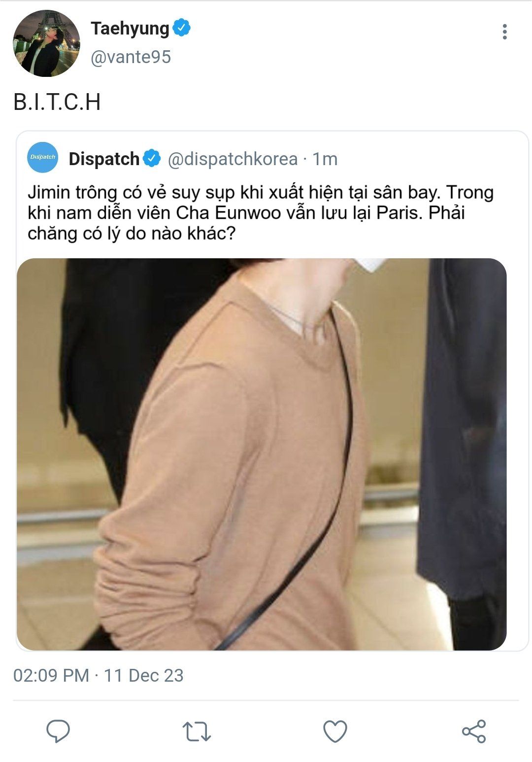The width and height of the screenshot is (532, 762).
Task: Open the Dispatch avatar logo
Action: coord(43,157)
